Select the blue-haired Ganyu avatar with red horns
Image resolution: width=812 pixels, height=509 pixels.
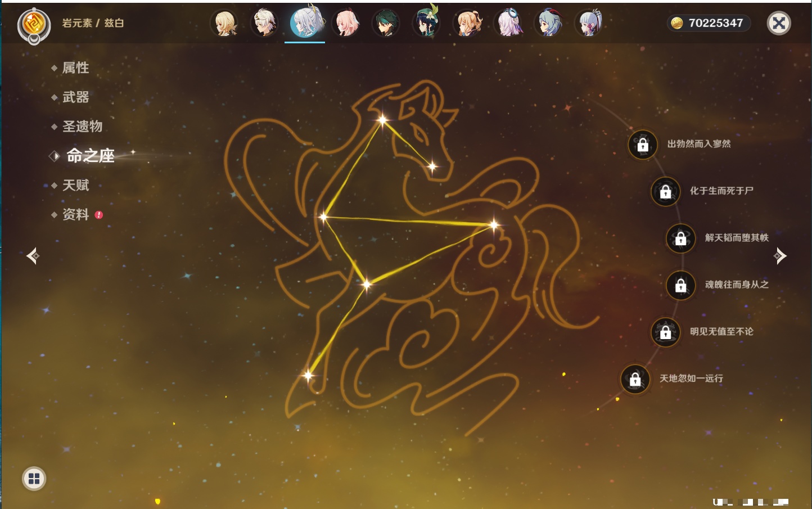[x=549, y=23]
